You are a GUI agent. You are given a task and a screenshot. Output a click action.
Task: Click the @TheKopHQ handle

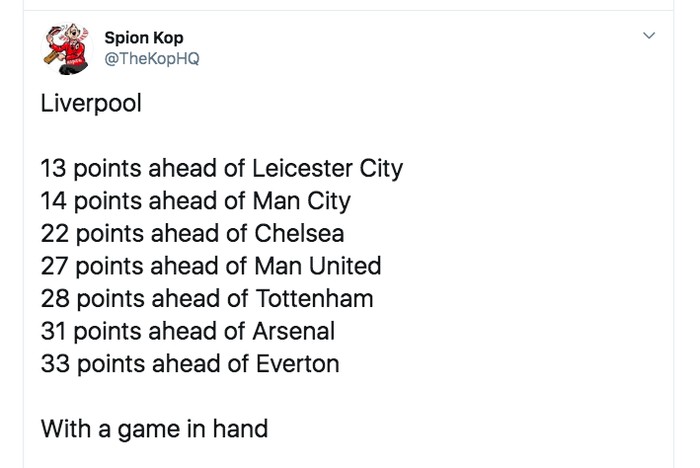(x=152, y=59)
